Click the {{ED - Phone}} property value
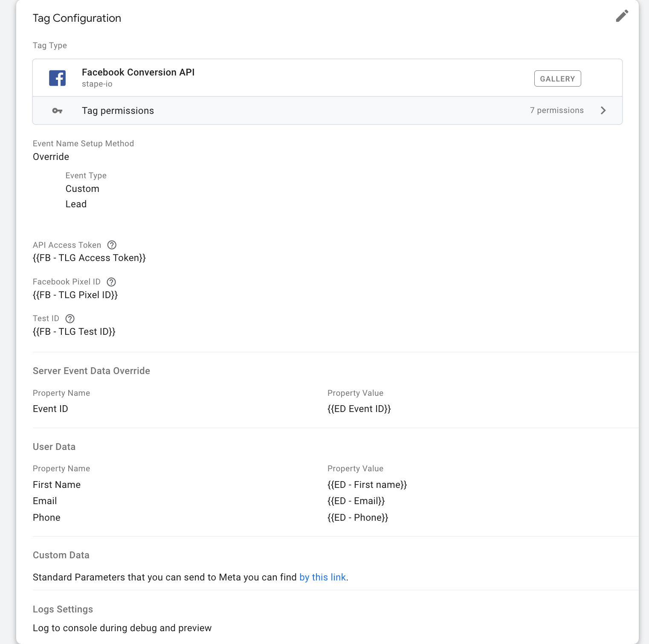Image resolution: width=649 pixels, height=644 pixels. click(358, 517)
